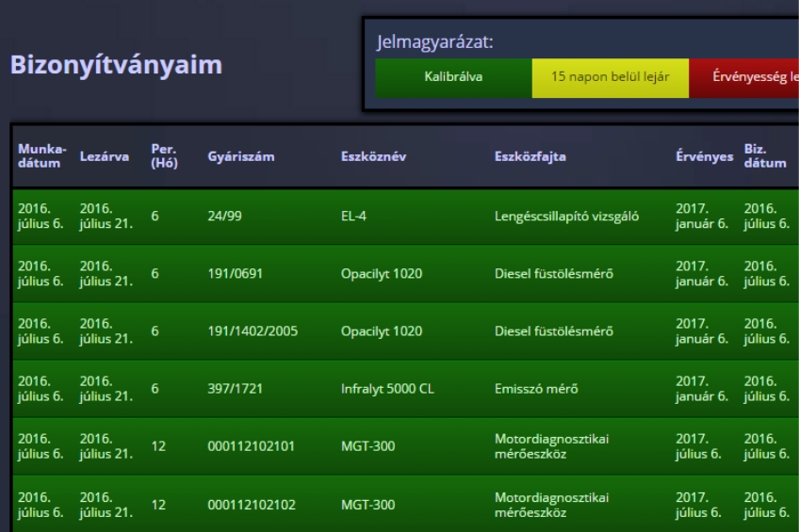This screenshot has height=532, width=799.
Task: Select Opacilyt 1020 in row 191/0691
Action: (382, 274)
